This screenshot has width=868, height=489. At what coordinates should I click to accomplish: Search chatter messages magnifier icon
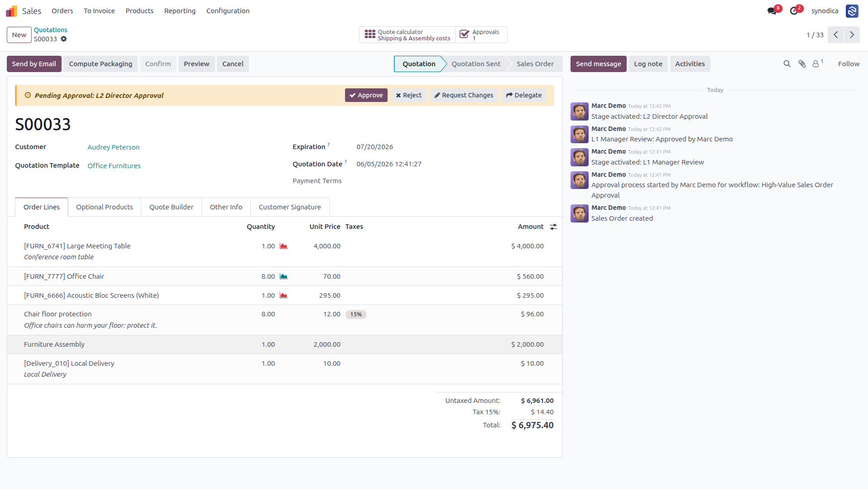pos(787,64)
